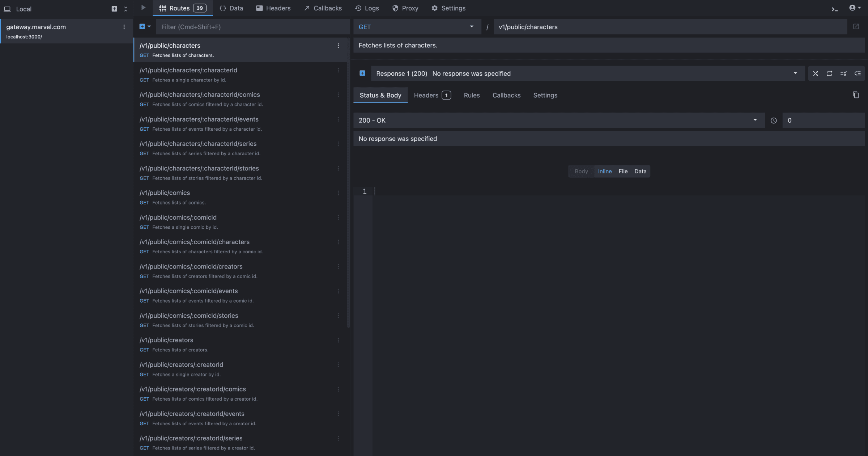Click the routes Filter input field
The width and height of the screenshot is (868, 456).
coord(252,27)
